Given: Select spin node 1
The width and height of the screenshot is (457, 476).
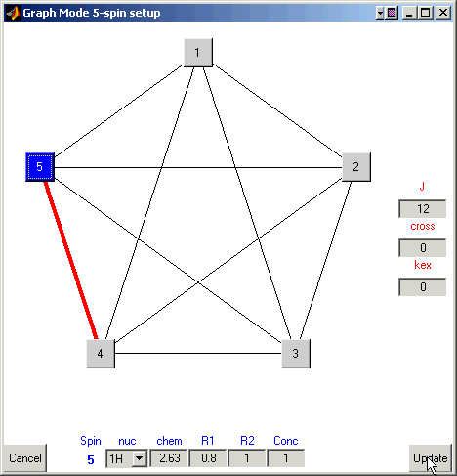Looking at the screenshot, I should pos(198,53).
